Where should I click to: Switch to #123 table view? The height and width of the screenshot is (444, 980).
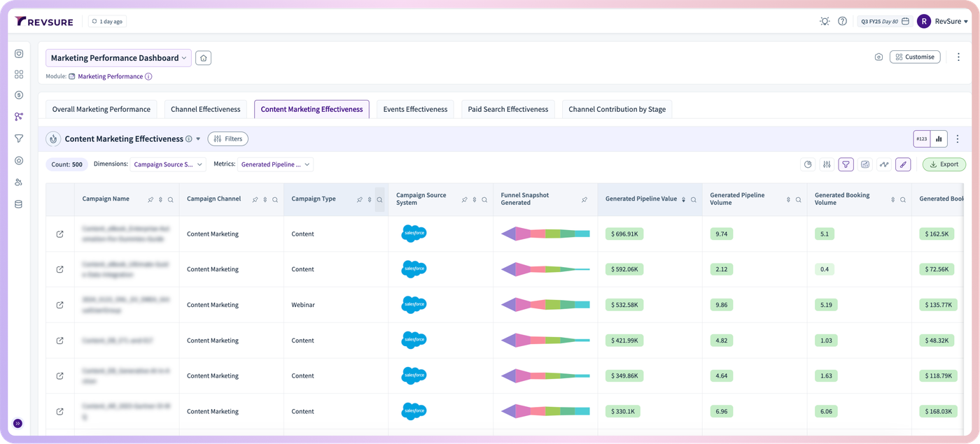coord(922,139)
